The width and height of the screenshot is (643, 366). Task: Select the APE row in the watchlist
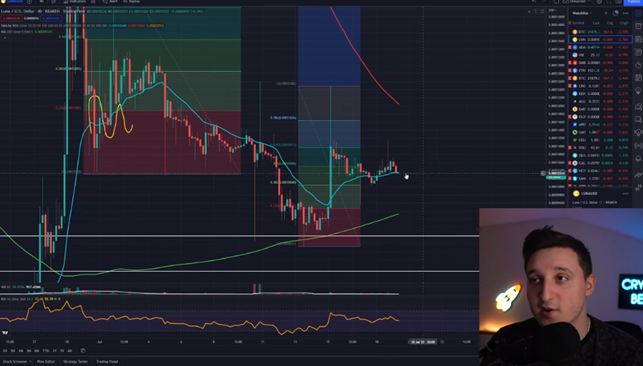600,124
